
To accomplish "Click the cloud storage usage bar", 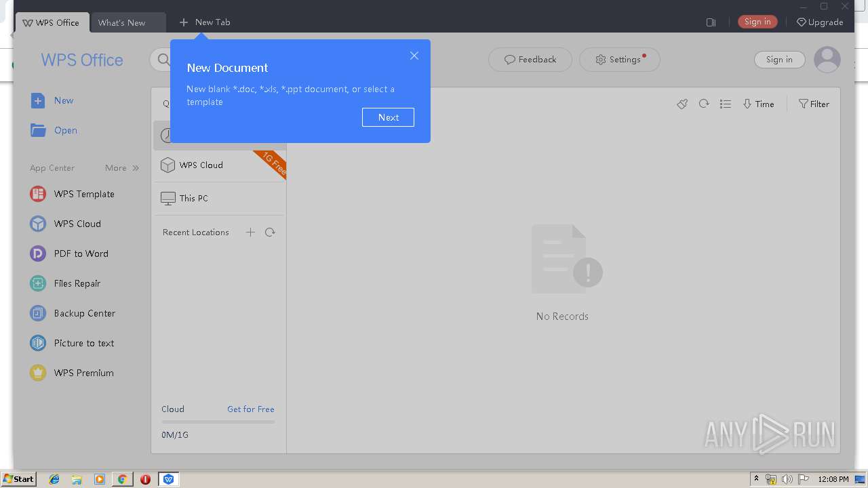I will point(218,422).
